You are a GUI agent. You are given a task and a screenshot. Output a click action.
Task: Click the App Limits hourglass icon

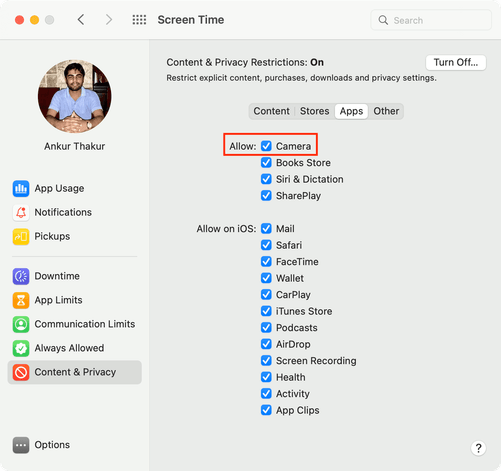[x=21, y=300]
